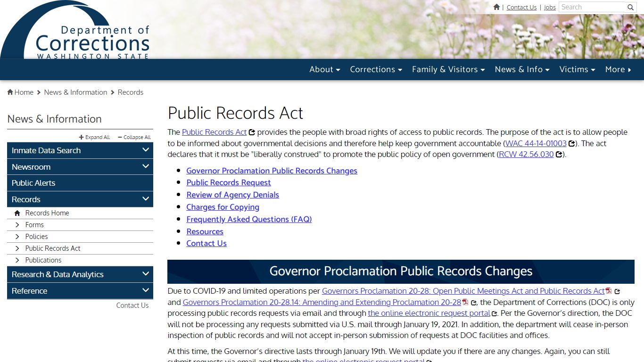The image size is (644, 362).
Task: Click external link icon after Public Records Act
Action: (x=252, y=132)
